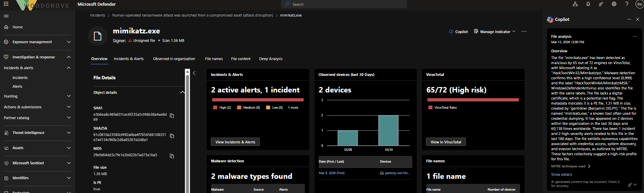The image size is (644, 193).
Task: Click the Copilot button in file header
Action: click(458, 32)
